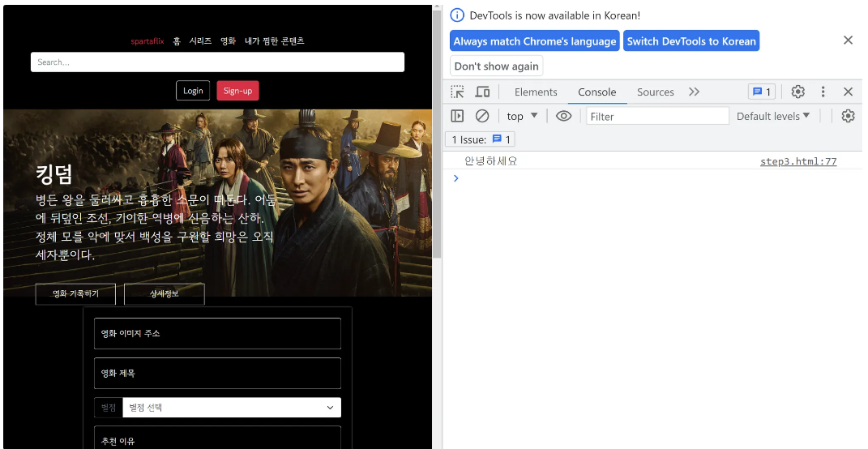Screen dimensions: 868x449
Task: Switch to the Elements tab
Action: pos(536,92)
